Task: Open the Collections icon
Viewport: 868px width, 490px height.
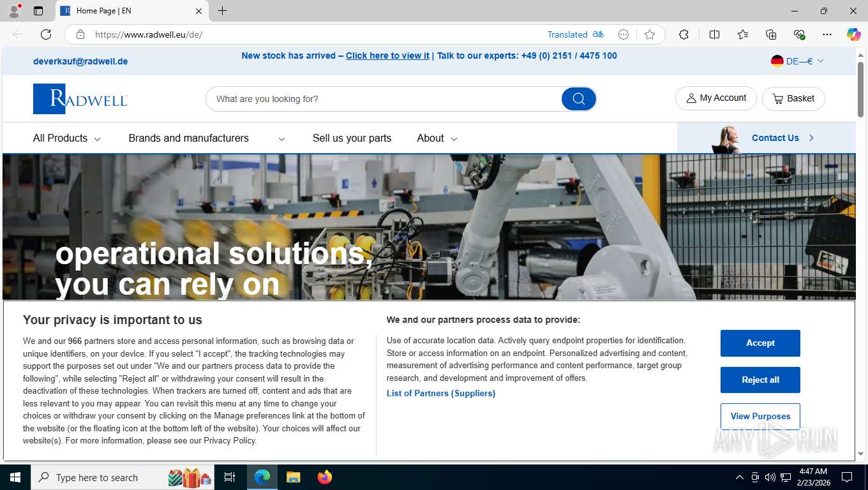Action: pos(771,34)
